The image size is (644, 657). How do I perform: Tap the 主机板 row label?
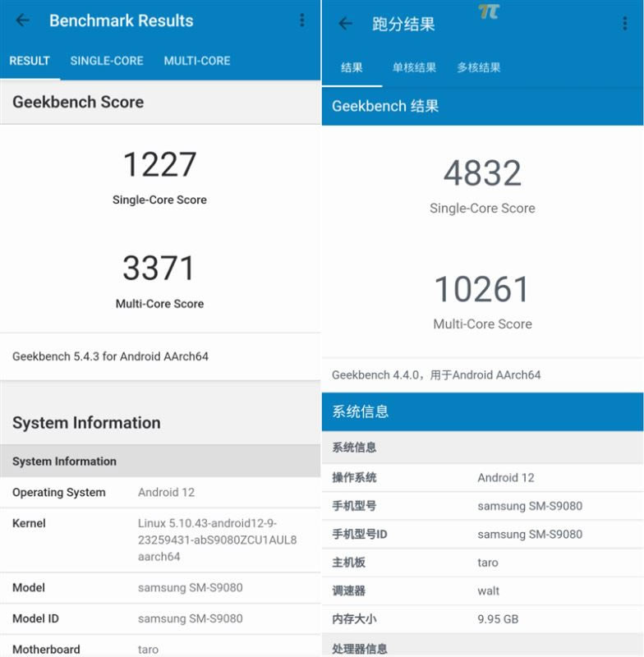[348, 563]
